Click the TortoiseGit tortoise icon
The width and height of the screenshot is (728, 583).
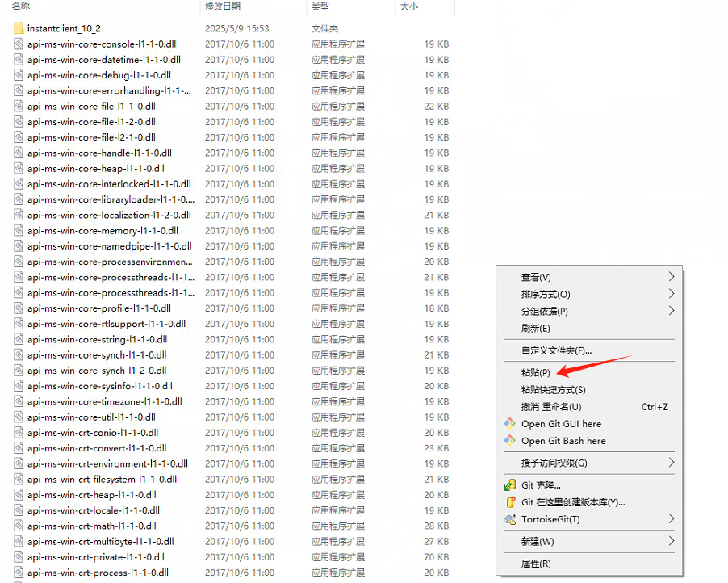click(510, 519)
